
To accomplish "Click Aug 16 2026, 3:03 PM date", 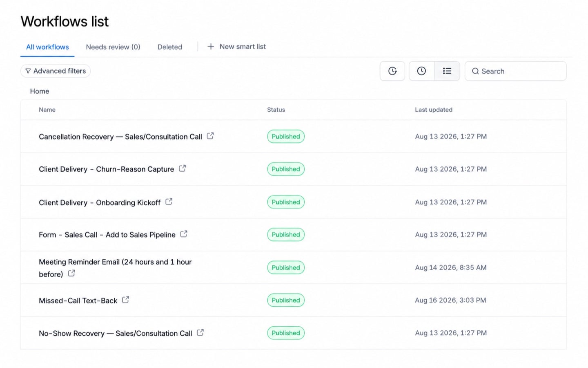I will coord(450,300).
